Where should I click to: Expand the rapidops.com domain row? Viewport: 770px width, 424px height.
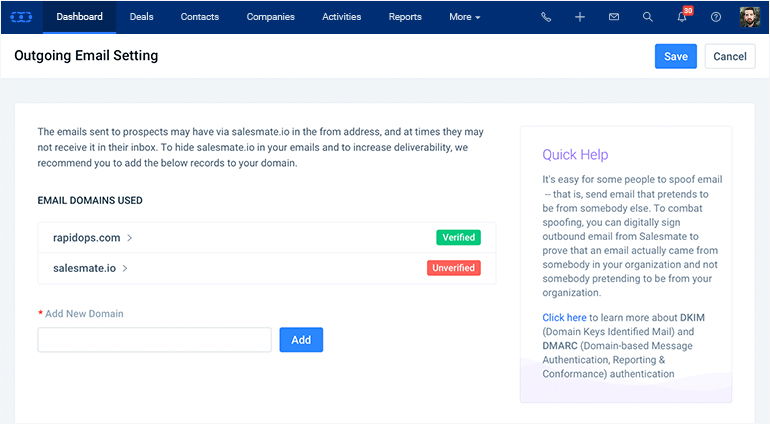pos(93,238)
